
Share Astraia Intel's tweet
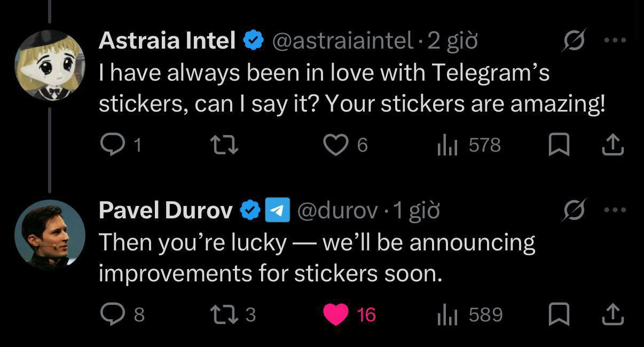[x=613, y=145]
